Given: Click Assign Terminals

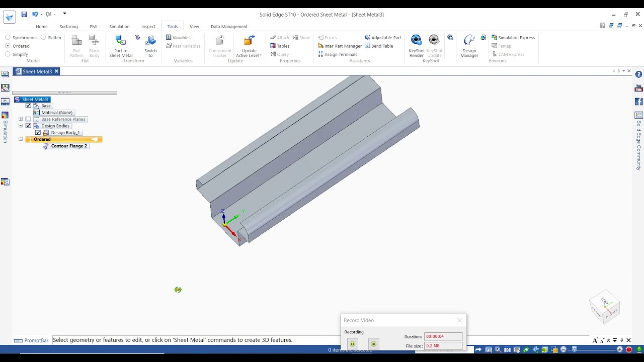Looking at the screenshot, I should click(337, 54).
